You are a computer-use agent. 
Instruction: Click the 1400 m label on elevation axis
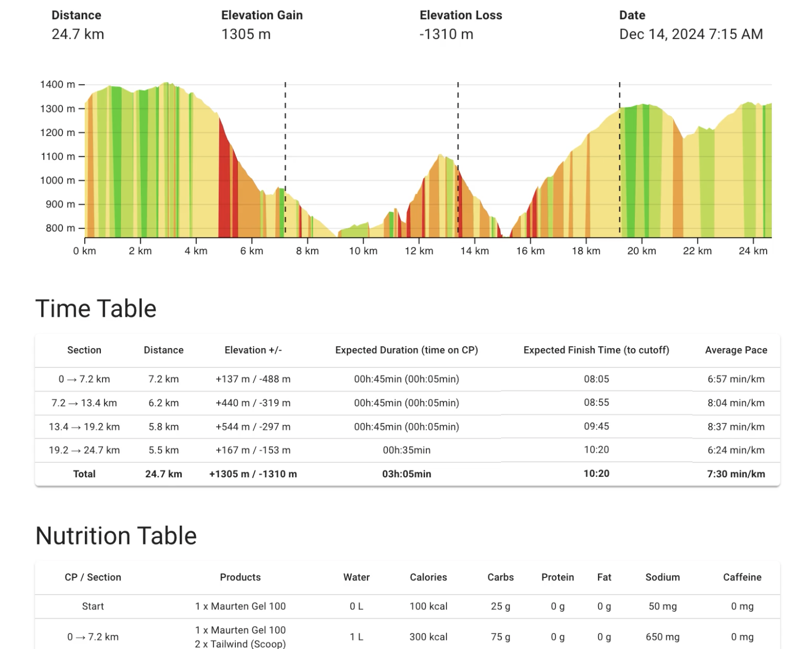pos(58,84)
